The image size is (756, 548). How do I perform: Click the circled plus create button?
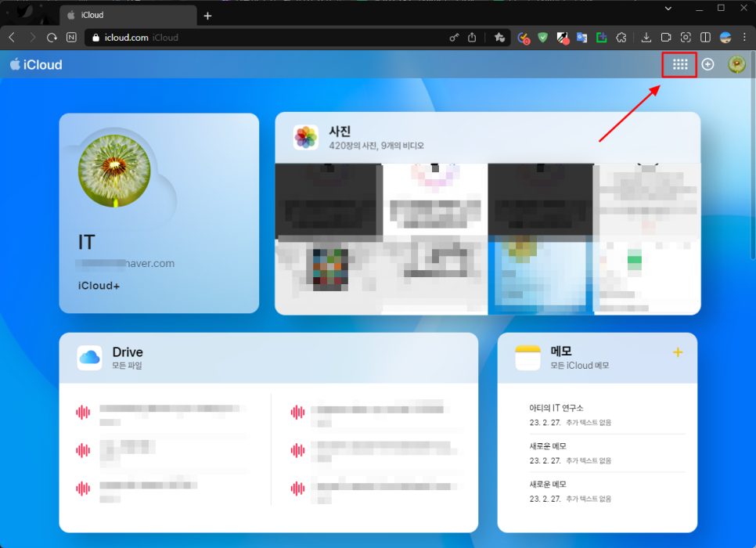click(x=707, y=64)
